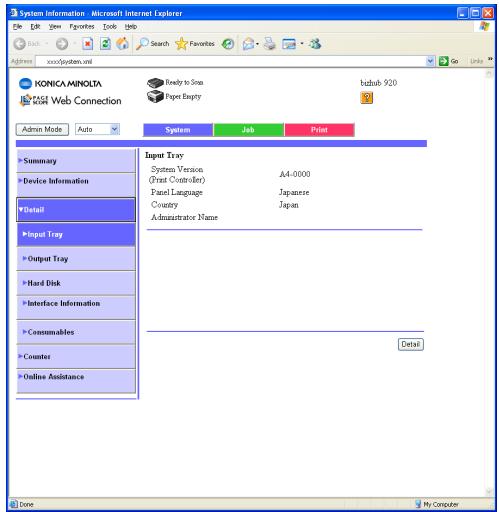
Task: Open the address bar dropdown arrow
Action: (430, 61)
